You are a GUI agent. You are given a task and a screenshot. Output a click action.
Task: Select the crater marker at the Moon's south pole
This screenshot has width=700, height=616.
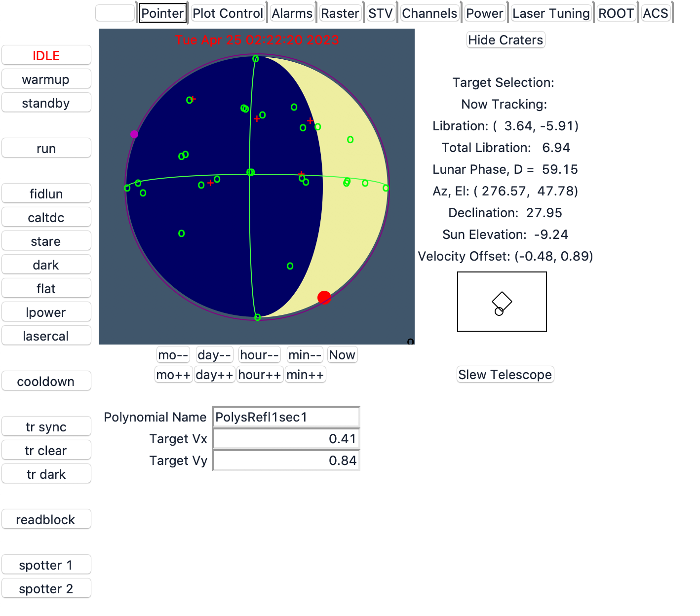pos(257,317)
